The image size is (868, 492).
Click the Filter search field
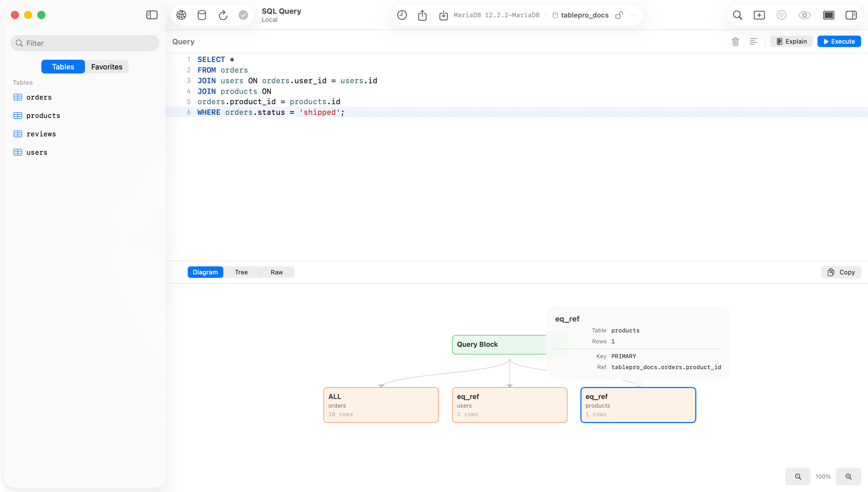click(85, 43)
